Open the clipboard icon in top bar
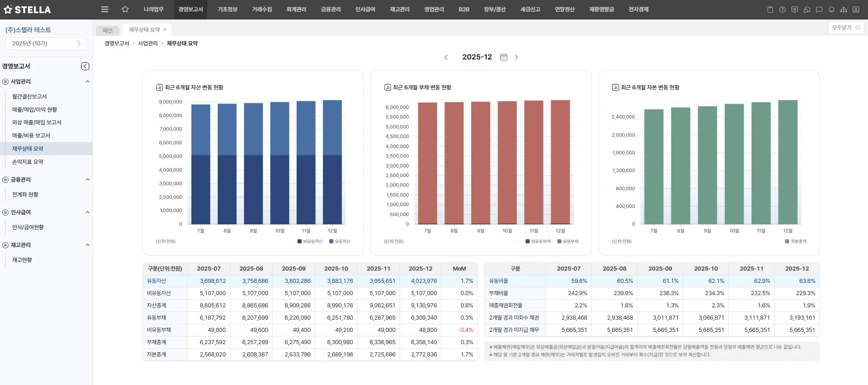Image resolution: width=868 pixels, height=385 pixels. click(770, 10)
